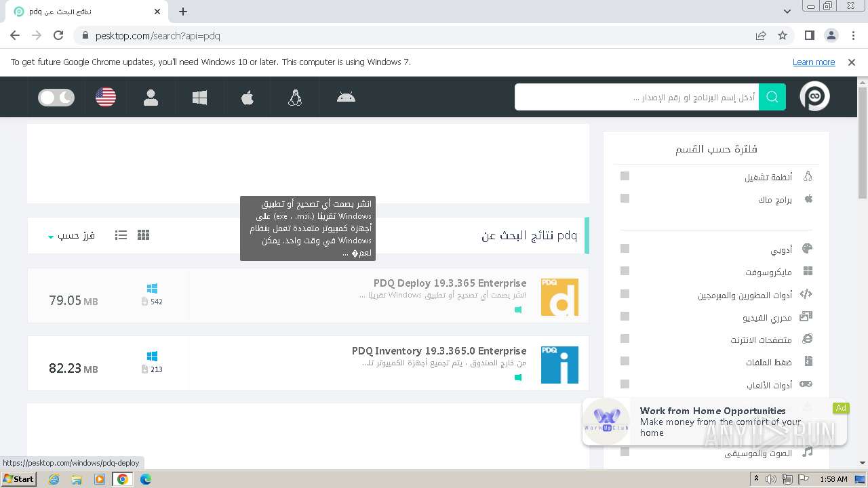Select the الصوت والموسيقى category label
Image resolution: width=868 pixels, height=488 pixels.
[x=757, y=453]
